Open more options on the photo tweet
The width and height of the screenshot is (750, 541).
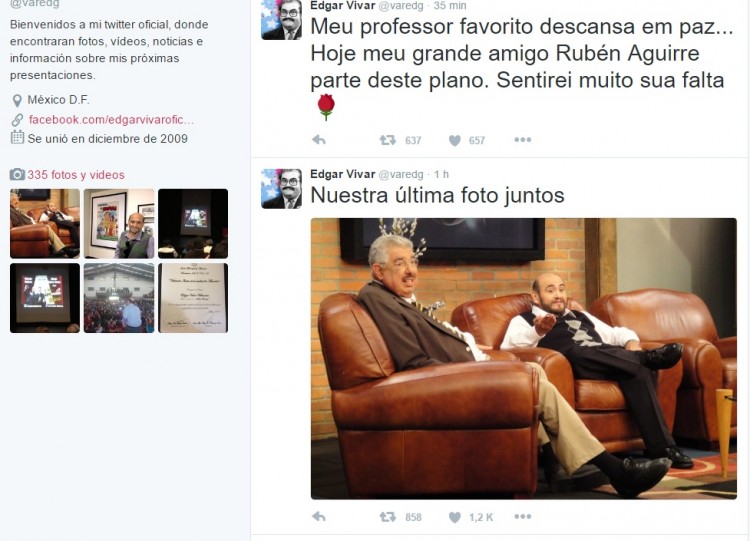523,516
